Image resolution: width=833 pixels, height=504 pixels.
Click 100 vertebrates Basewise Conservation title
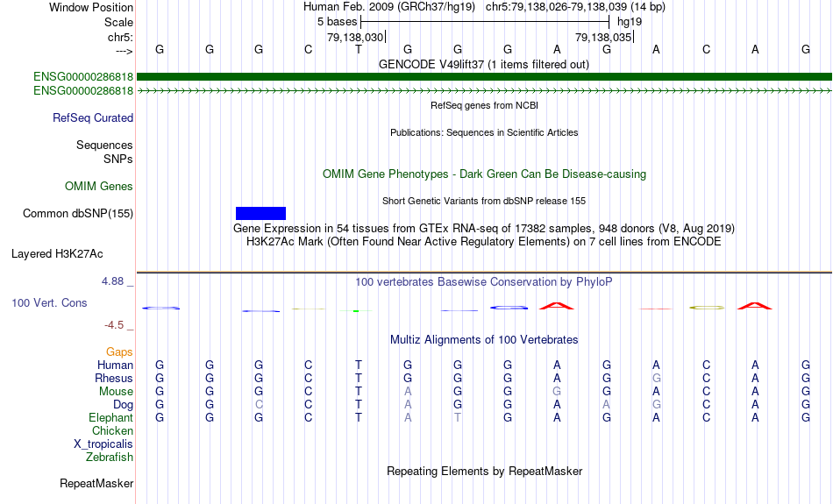point(484,282)
